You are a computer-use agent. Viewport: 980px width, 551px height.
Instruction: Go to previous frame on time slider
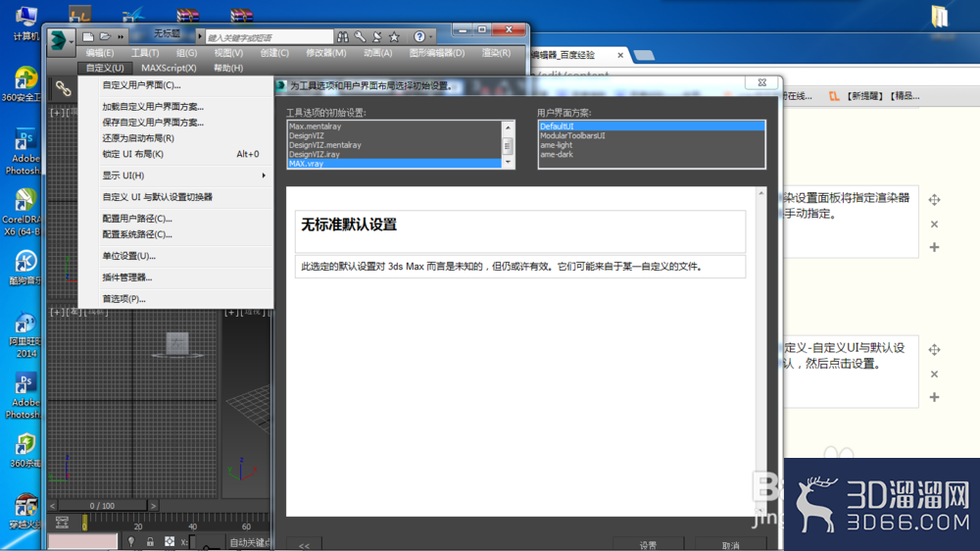[53, 505]
